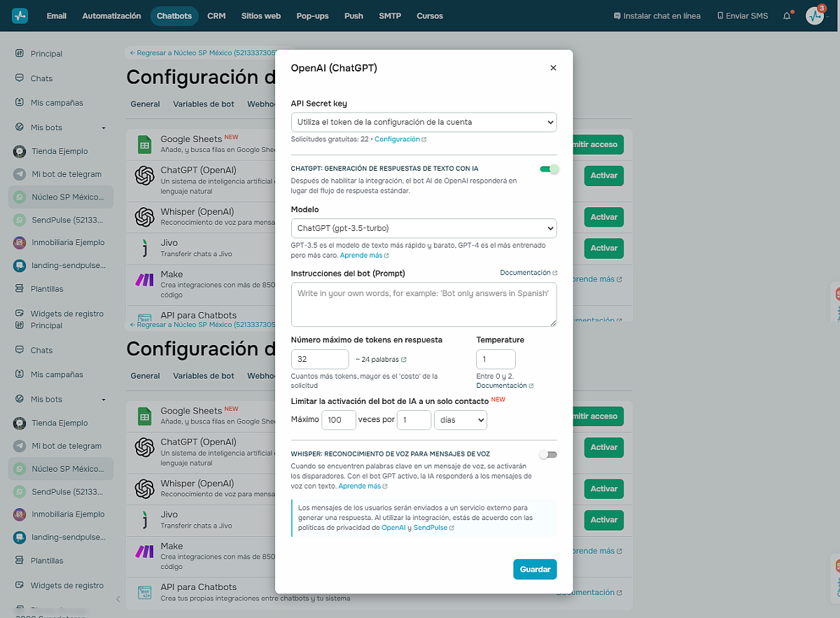Image resolution: width=840 pixels, height=618 pixels.
Task: Click the first Jivo integration icon
Action: [144, 248]
